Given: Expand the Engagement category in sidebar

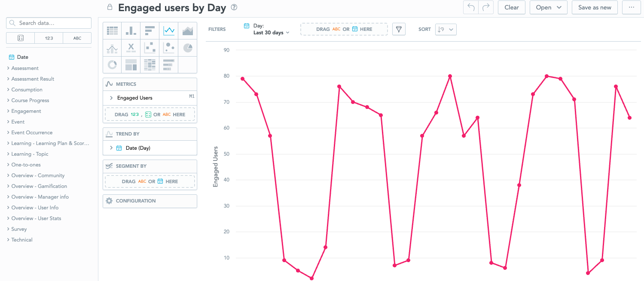Looking at the screenshot, I should 26,111.
